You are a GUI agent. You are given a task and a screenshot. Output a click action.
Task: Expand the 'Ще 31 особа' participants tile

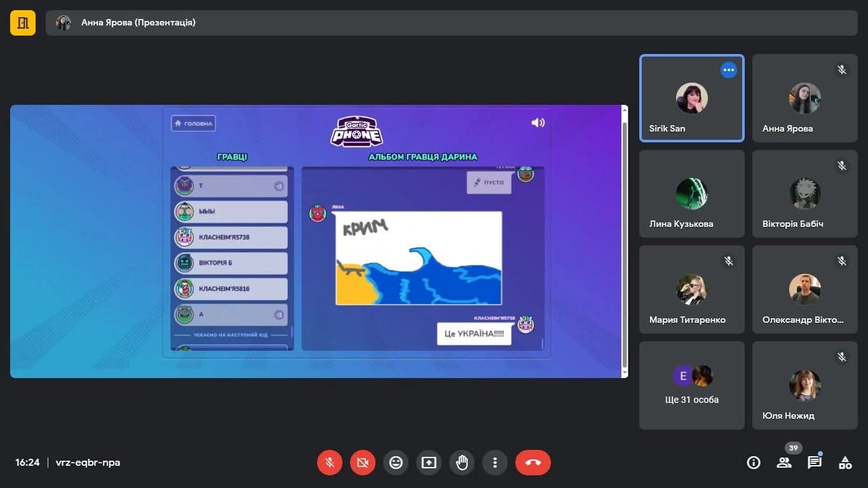pos(691,385)
